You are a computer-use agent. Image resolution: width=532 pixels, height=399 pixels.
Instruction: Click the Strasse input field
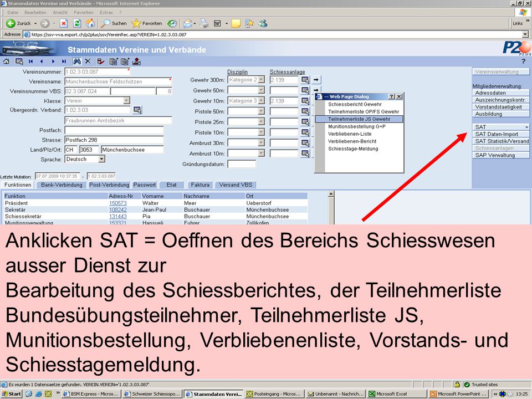(x=114, y=140)
